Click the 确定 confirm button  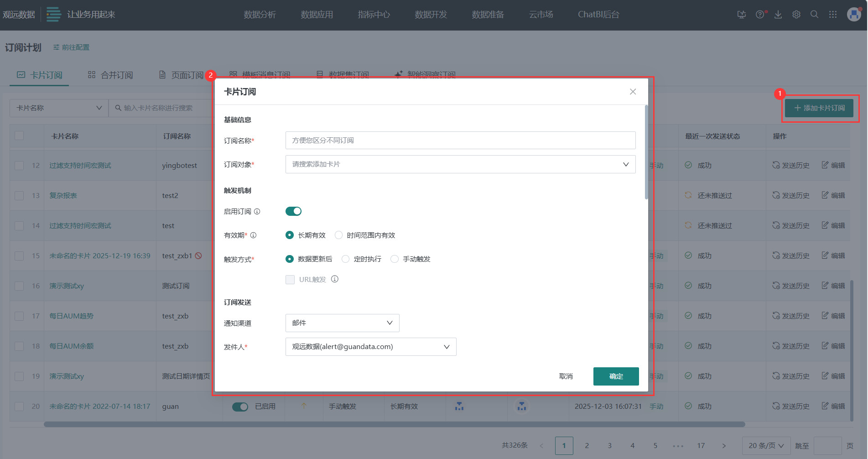[x=616, y=376]
